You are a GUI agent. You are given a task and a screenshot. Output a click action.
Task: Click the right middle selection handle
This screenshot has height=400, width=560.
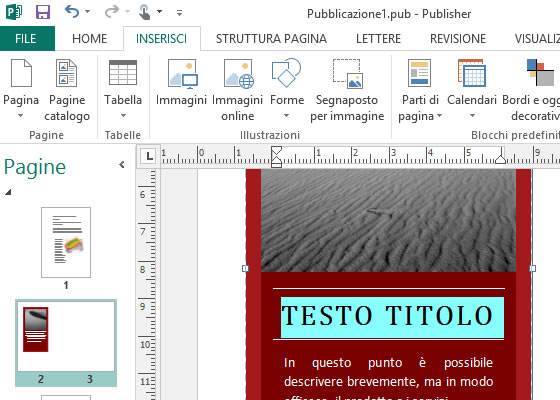(532, 268)
